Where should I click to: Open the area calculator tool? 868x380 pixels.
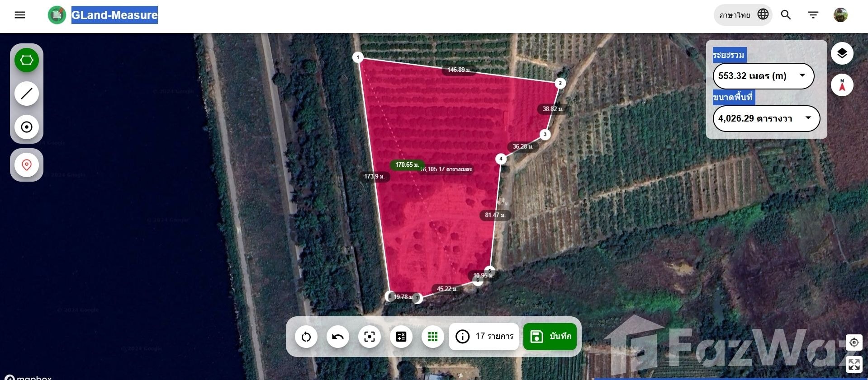401,337
